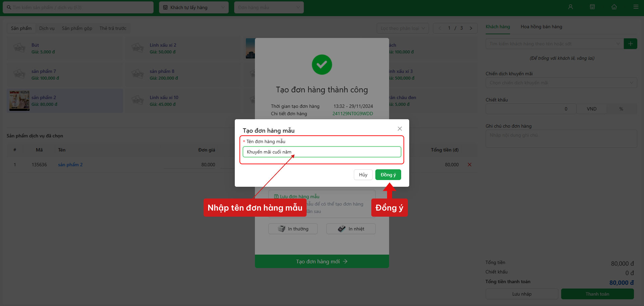
Task: Remove sản phẩm 2 row with red X
Action: click(x=470, y=165)
